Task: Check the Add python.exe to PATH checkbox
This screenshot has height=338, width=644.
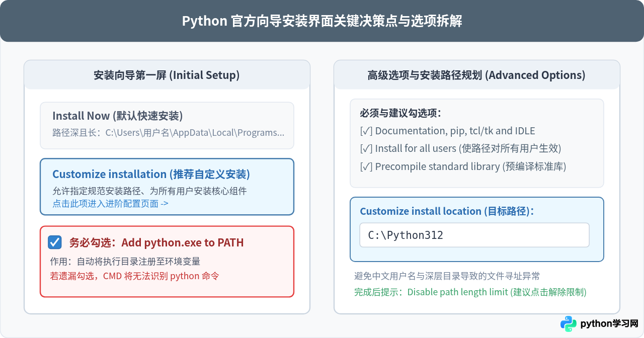Action: point(55,242)
